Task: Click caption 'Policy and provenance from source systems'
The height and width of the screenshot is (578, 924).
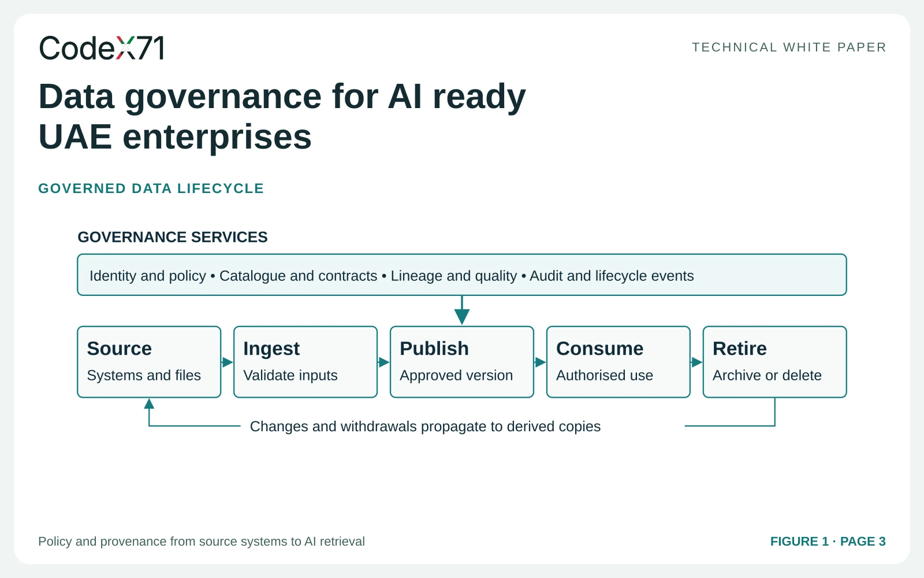Action: coord(202,542)
